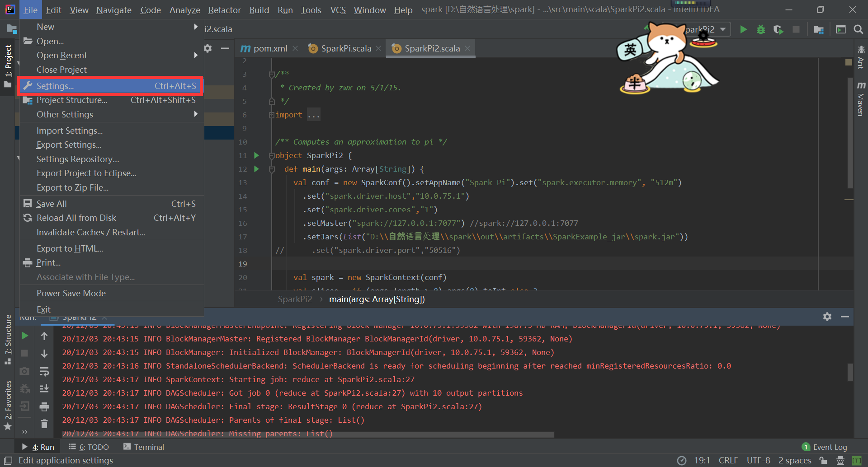The width and height of the screenshot is (868, 467).
Task: Toggle scroll to end in console
Action: pyautogui.click(x=44, y=388)
